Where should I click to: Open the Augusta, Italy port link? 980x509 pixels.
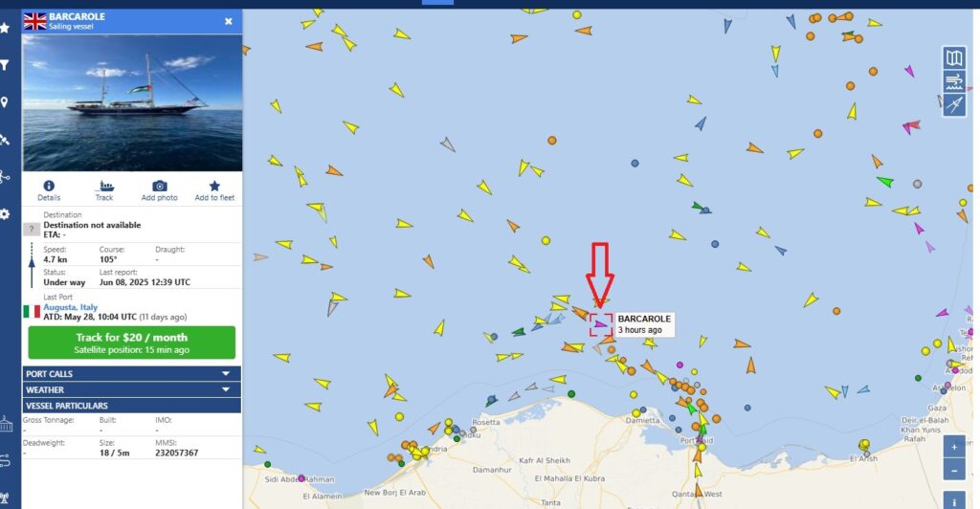coord(70,307)
